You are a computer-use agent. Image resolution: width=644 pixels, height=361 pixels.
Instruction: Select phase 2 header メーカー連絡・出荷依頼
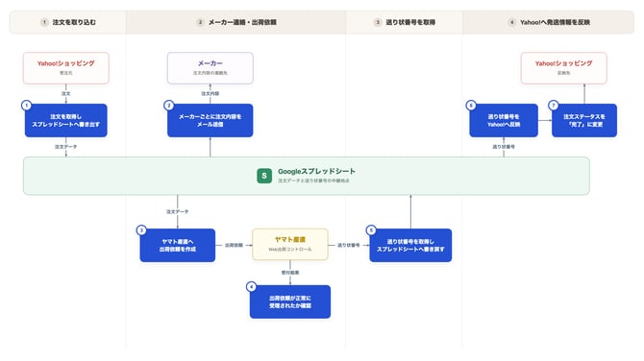236,22
